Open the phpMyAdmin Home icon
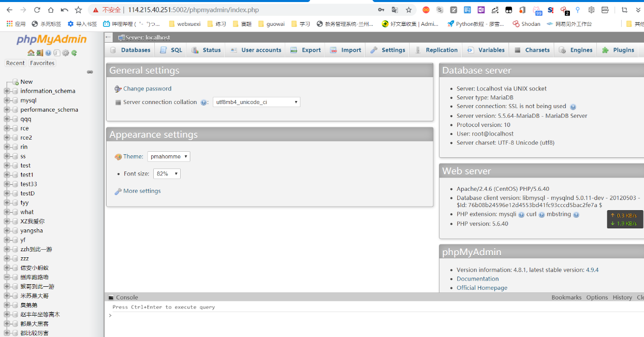The width and height of the screenshot is (644, 337). click(x=31, y=53)
